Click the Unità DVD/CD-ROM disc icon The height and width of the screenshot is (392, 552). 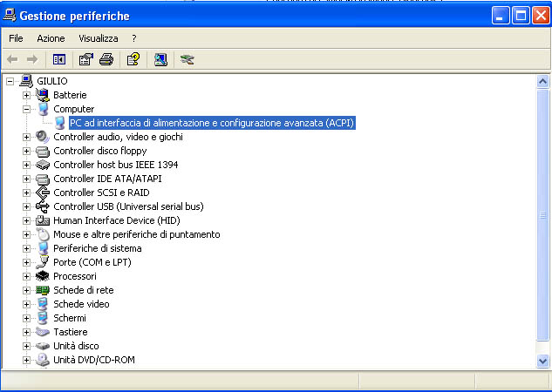point(43,360)
